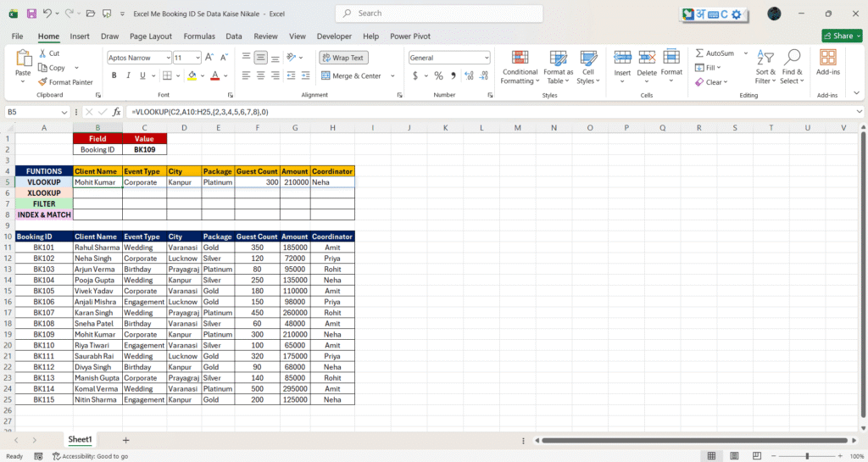Open Sort & Filter options
Viewport: 868px width, 462px height.
[765, 68]
